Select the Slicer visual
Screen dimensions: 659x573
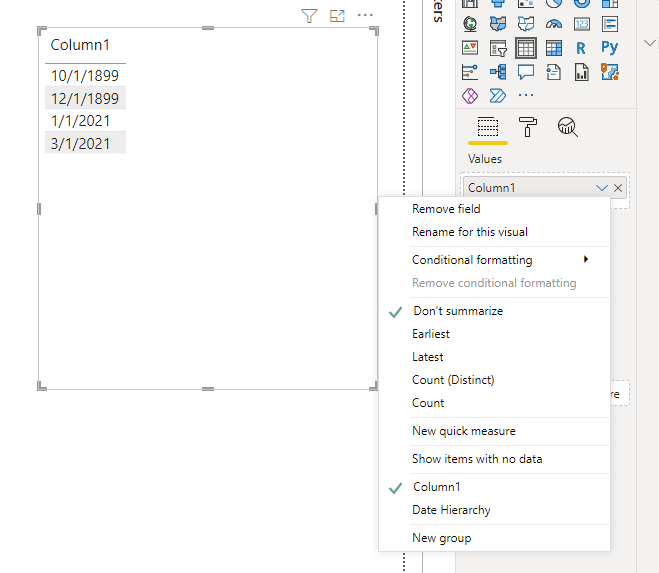point(498,48)
